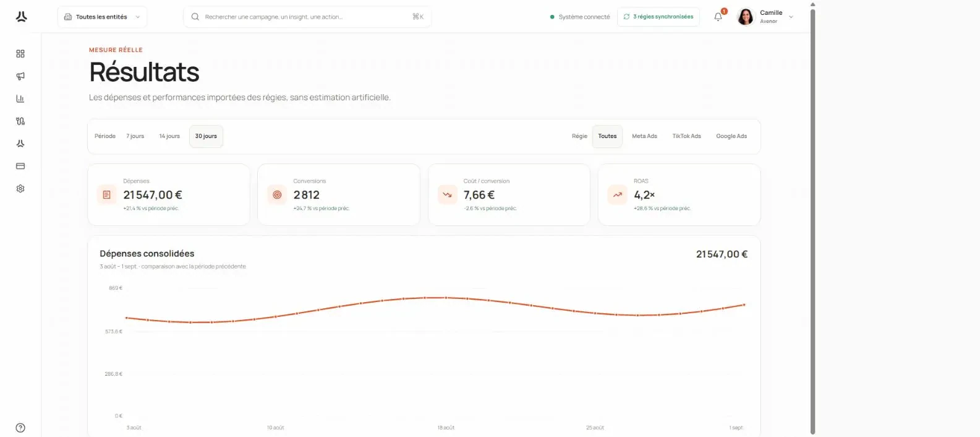Click the building icon in entity selector
This screenshot has height=437, width=980.
[x=68, y=17]
